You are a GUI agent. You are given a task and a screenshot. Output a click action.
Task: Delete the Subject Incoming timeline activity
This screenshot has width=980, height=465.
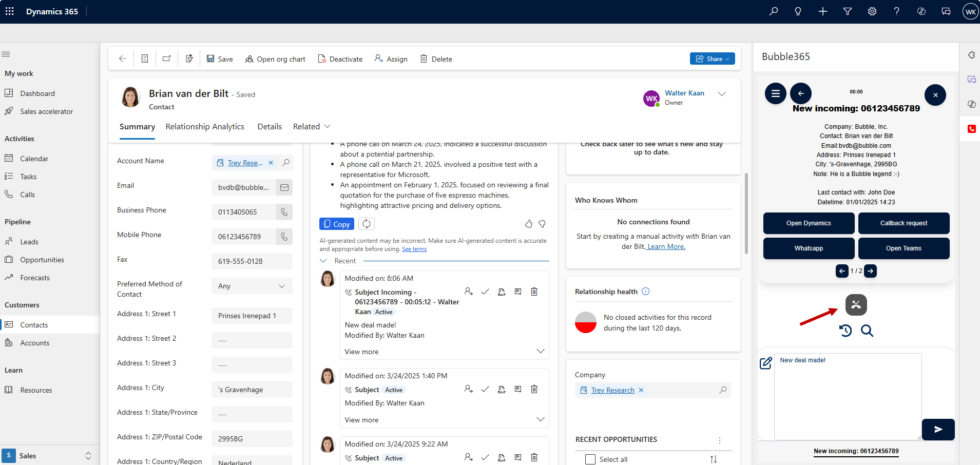[x=534, y=292]
